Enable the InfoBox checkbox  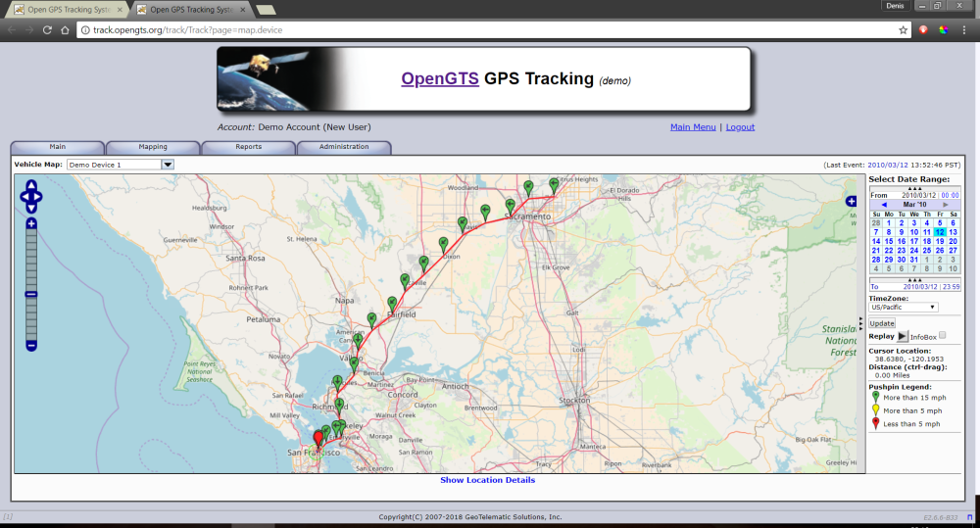tap(943, 336)
